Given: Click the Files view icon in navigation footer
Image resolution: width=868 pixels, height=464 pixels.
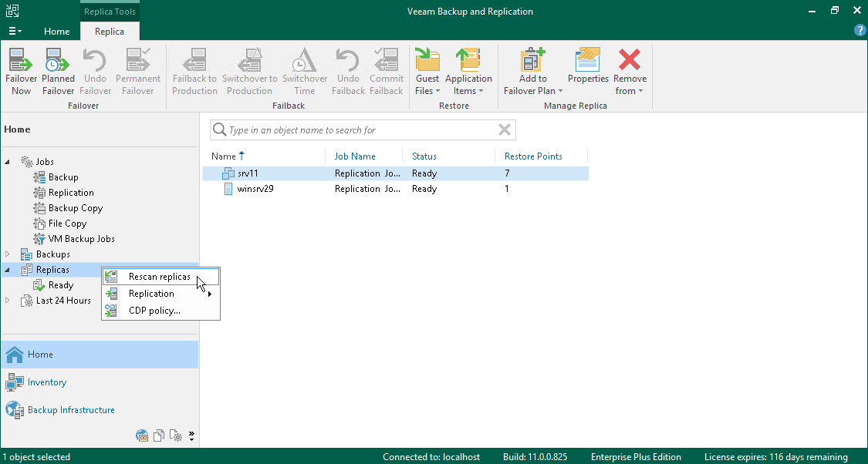Looking at the screenshot, I should coord(160,435).
